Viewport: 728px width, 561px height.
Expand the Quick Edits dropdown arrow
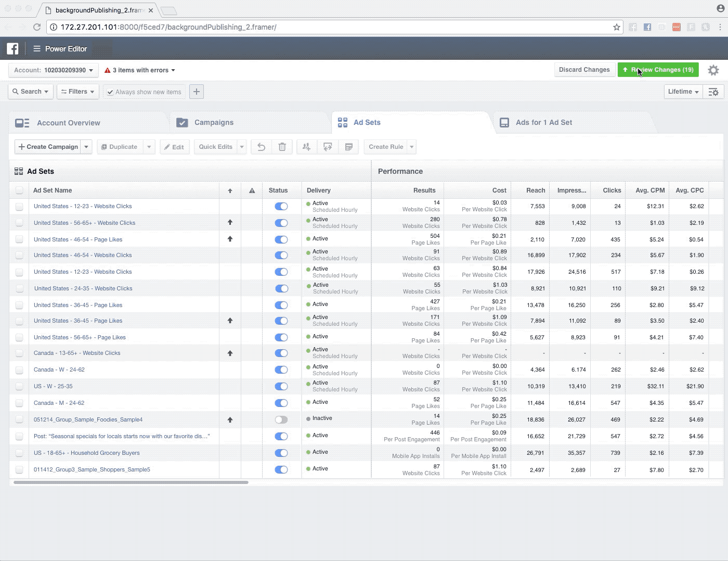pyautogui.click(x=242, y=147)
